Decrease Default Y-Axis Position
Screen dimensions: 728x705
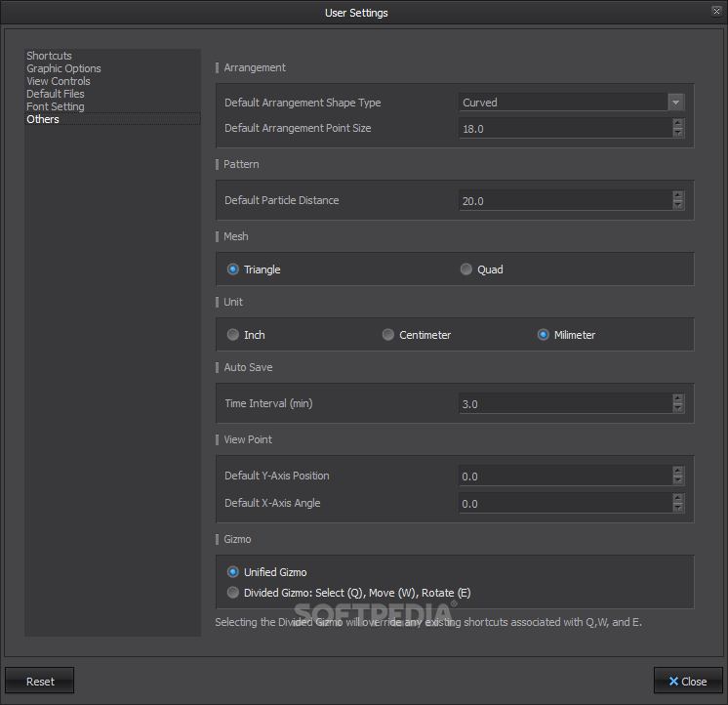pos(678,480)
